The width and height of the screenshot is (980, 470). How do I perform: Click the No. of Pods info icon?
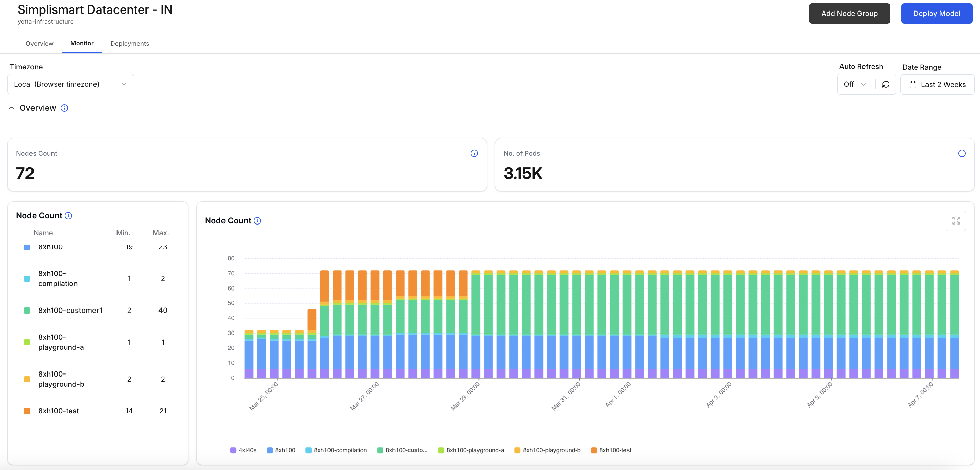click(x=962, y=153)
